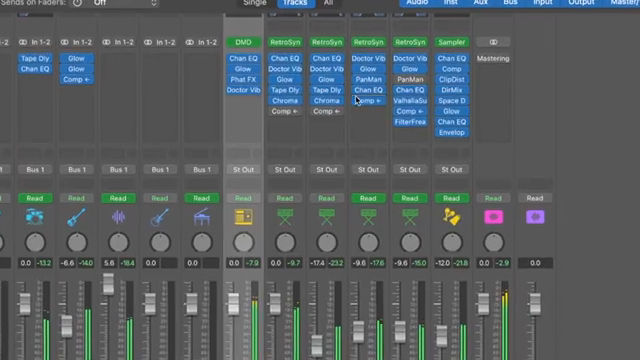Open the FilterFrea plugin
The height and width of the screenshot is (360, 640).
[x=410, y=122]
